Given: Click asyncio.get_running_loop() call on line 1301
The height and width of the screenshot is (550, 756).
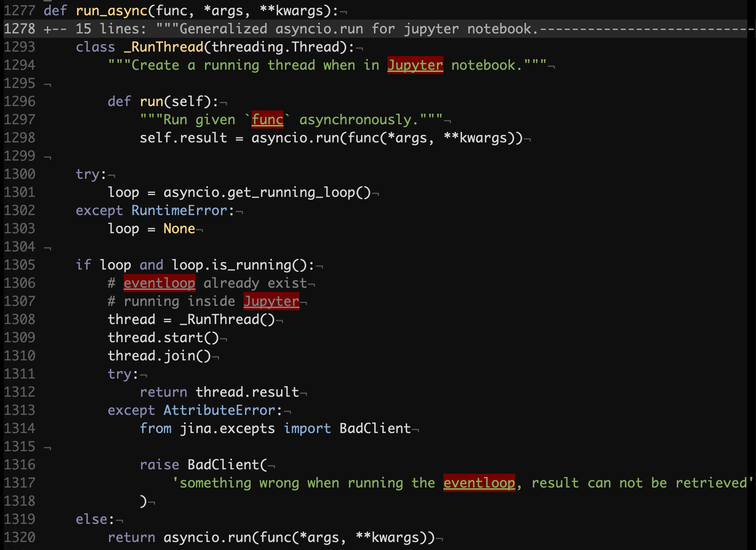Looking at the screenshot, I should click(x=267, y=192).
